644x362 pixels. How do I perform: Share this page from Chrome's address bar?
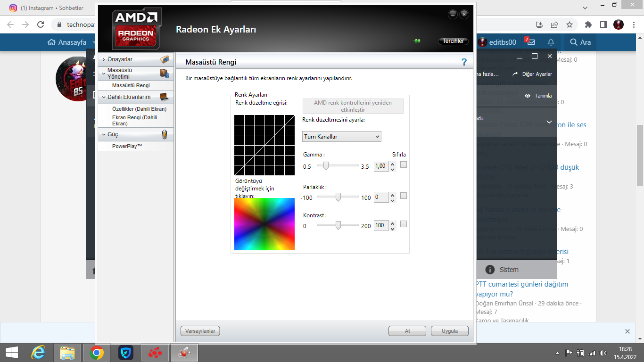click(554, 25)
